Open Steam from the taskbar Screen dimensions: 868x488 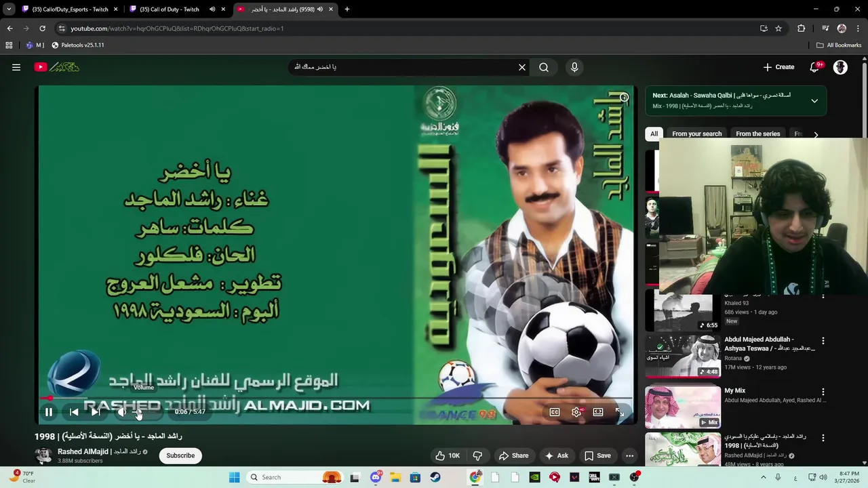(435, 477)
